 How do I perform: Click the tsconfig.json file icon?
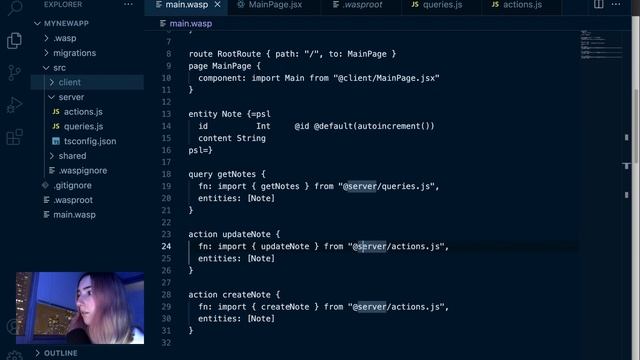(56, 141)
